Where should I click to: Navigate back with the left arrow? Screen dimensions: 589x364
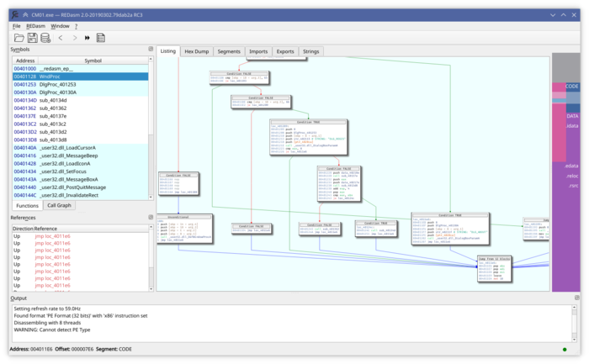click(61, 38)
